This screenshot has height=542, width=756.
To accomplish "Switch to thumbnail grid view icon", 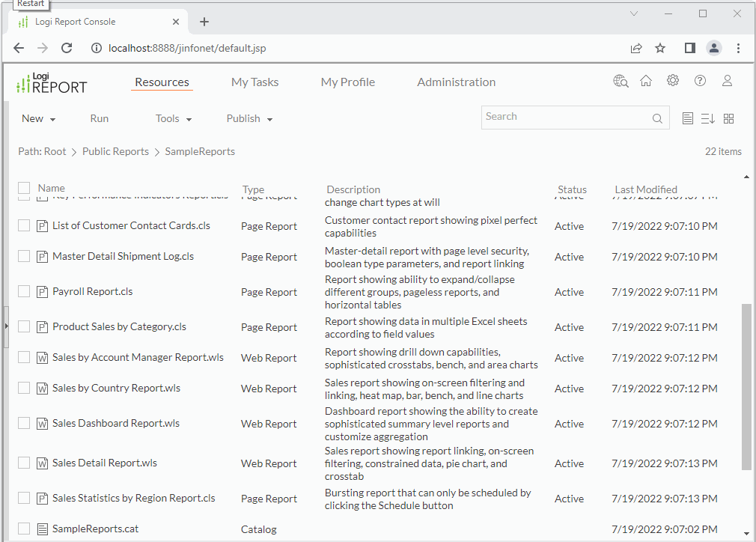I will pos(729,119).
